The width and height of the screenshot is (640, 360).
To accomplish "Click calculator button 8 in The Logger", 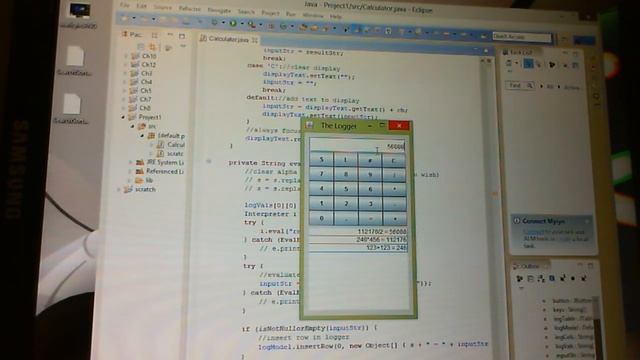I will pyautogui.click(x=345, y=174).
